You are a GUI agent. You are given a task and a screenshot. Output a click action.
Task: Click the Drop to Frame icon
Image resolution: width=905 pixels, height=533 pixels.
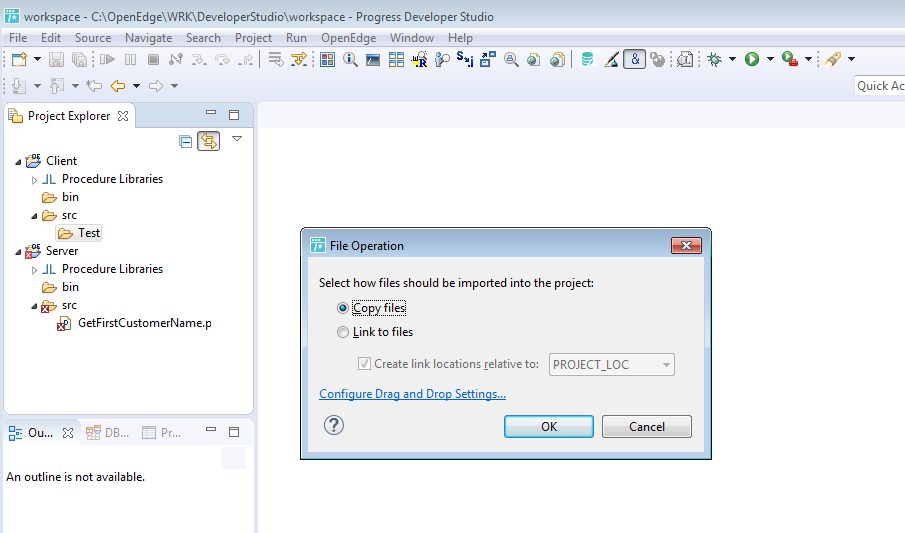click(276, 59)
